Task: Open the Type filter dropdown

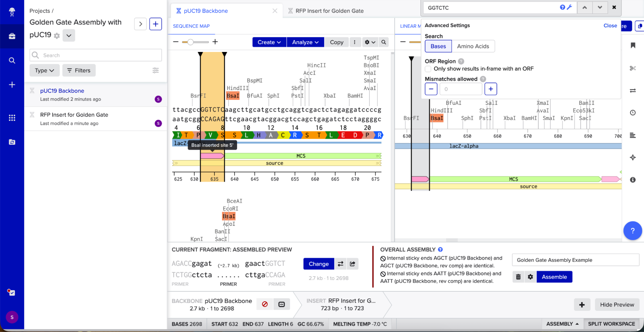Action: (44, 70)
